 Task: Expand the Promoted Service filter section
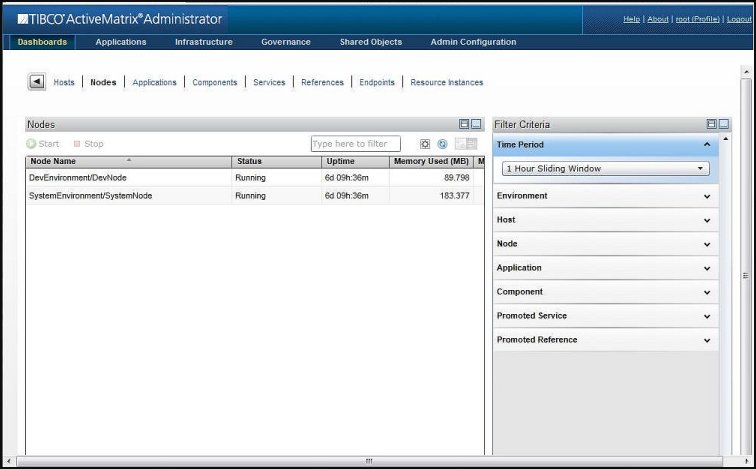pyautogui.click(x=605, y=316)
